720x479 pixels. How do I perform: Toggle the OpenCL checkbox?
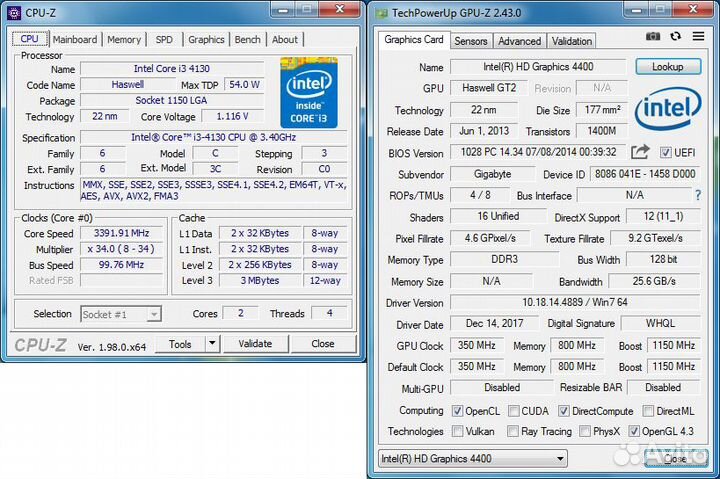click(x=457, y=411)
